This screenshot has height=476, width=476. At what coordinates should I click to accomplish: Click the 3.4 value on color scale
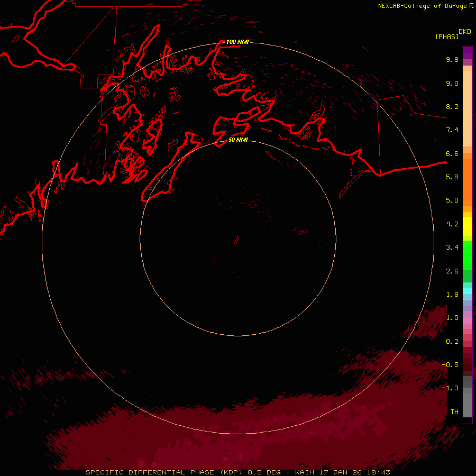point(452,248)
